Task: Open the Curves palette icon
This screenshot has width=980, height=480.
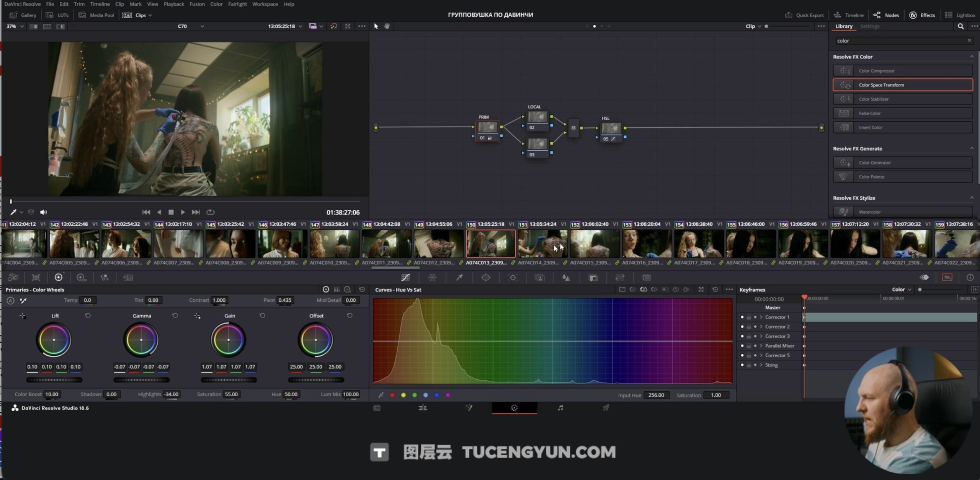Action: pos(405,278)
